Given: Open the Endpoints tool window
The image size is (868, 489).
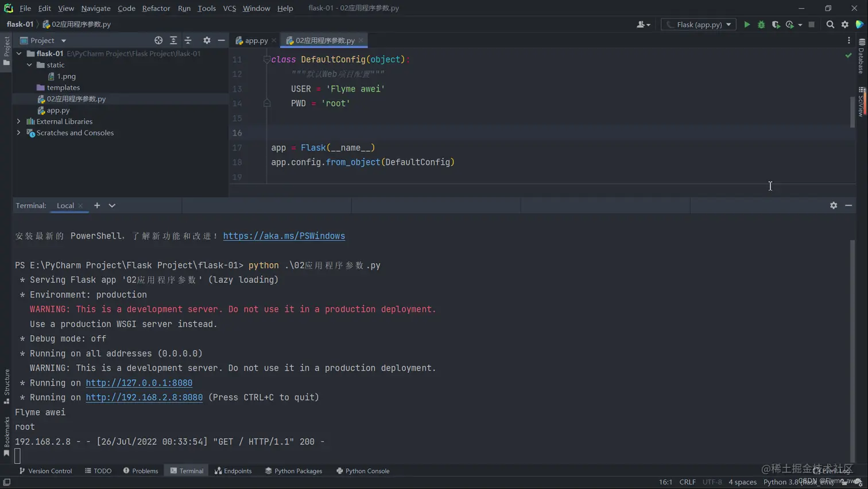Looking at the screenshot, I should point(233,471).
